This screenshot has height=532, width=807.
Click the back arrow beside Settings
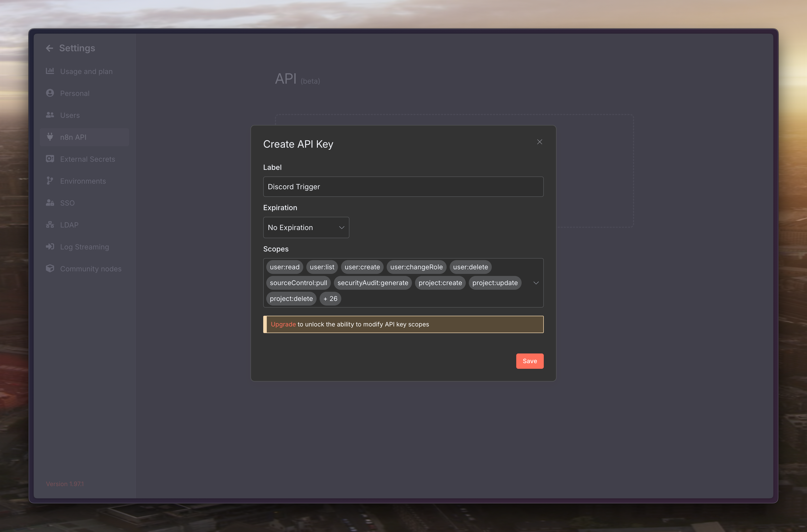[49, 48]
